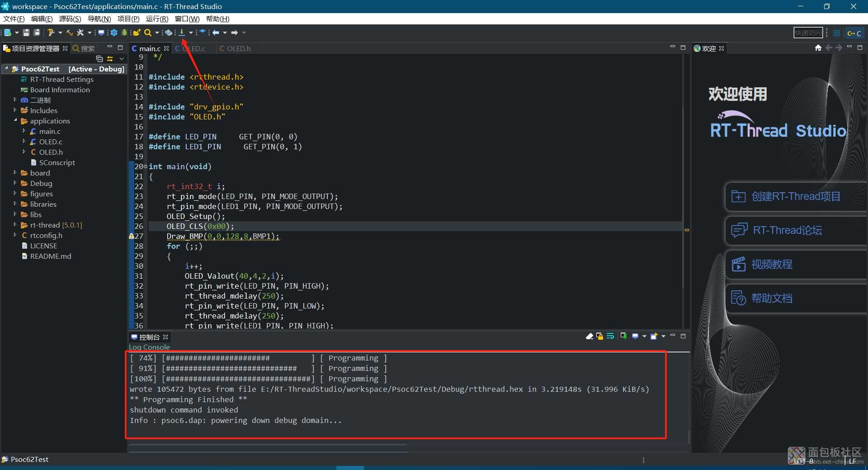
Task: Expand the Includes folder
Action: coord(15,110)
